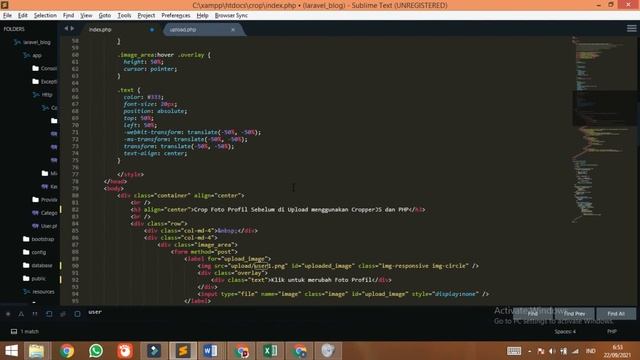Open Sublime Text taskbar icon
The height and width of the screenshot is (360, 640).
pyautogui.click(x=183, y=351)
